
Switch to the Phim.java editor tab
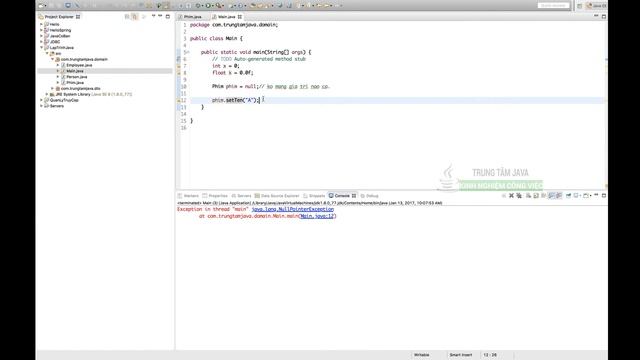[192, 17]
